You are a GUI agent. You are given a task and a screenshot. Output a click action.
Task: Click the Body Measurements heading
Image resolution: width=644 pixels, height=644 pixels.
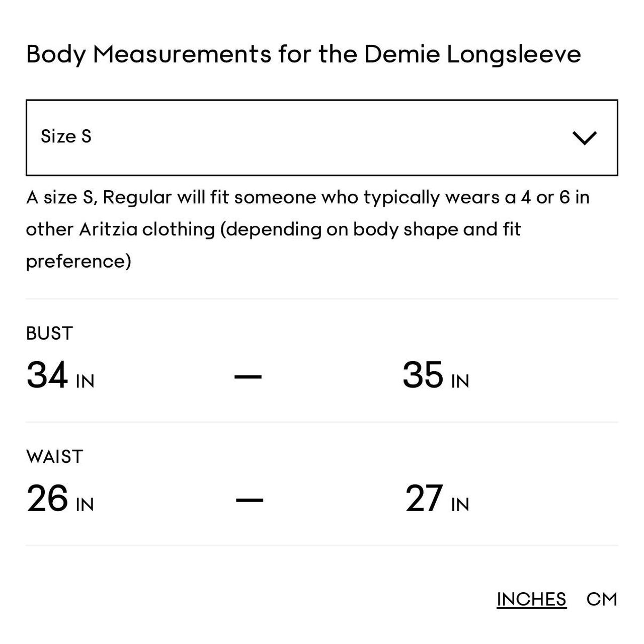pyautogui.click(x=303, y=54)
